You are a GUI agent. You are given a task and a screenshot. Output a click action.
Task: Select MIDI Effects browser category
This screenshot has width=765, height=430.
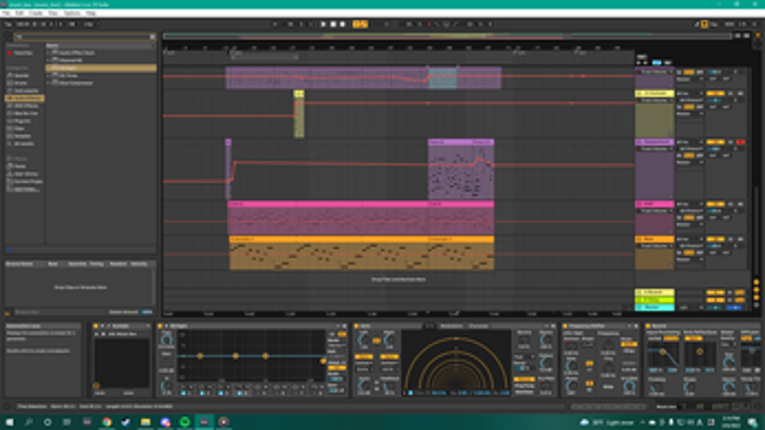25,106
